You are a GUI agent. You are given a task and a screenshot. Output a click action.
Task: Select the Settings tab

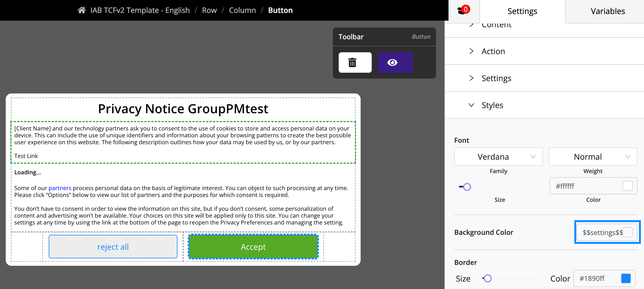[522, 11]
